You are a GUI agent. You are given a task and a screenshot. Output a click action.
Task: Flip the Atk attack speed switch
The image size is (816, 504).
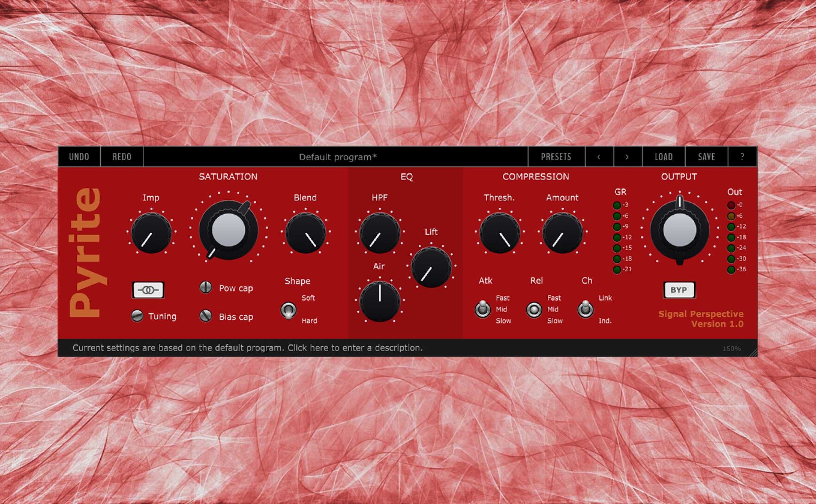click(x=482, y=309)
